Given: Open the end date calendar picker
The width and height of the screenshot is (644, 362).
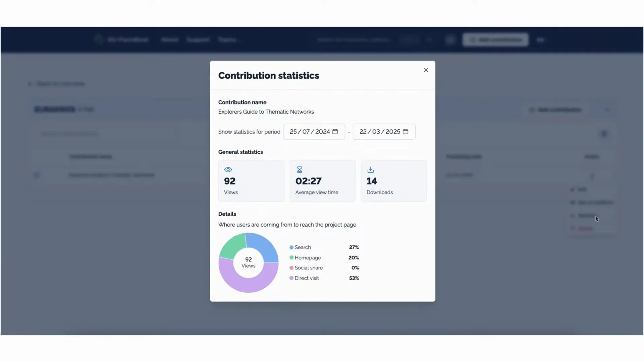Looking at the screenshot, I should [406, 132].
